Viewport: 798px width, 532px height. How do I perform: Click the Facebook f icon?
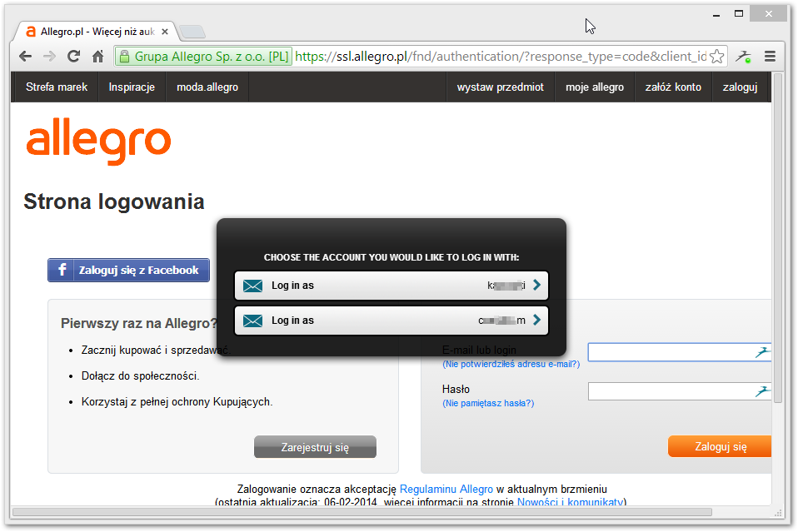(62, 270)
